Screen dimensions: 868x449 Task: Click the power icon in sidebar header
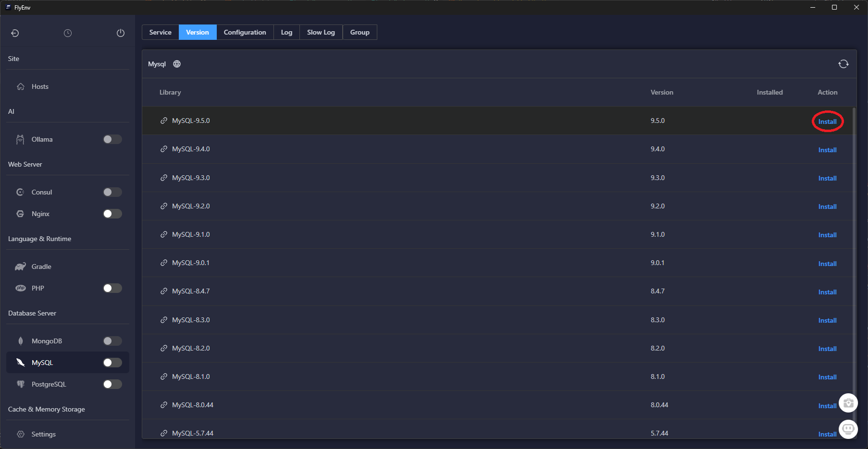(x=121, y=33)
